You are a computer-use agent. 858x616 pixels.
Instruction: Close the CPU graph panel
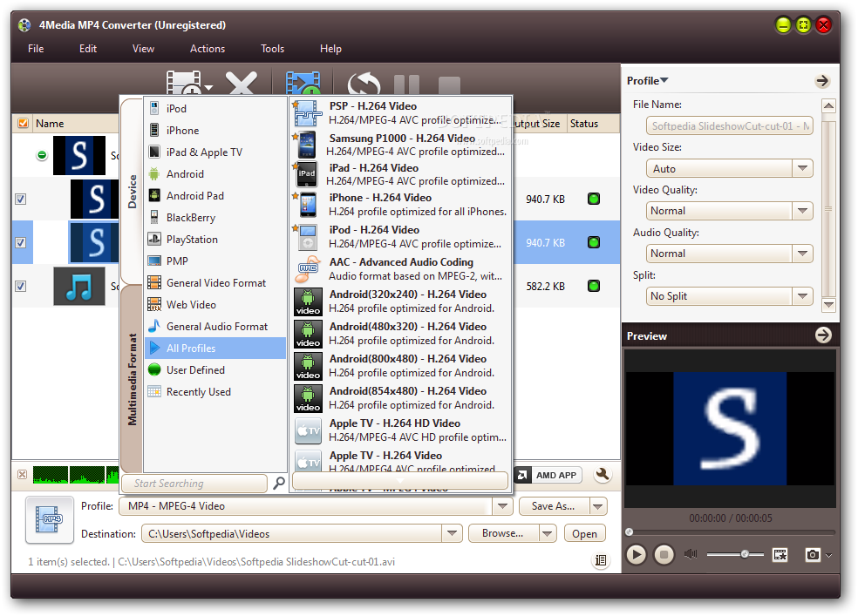(22, 475)
